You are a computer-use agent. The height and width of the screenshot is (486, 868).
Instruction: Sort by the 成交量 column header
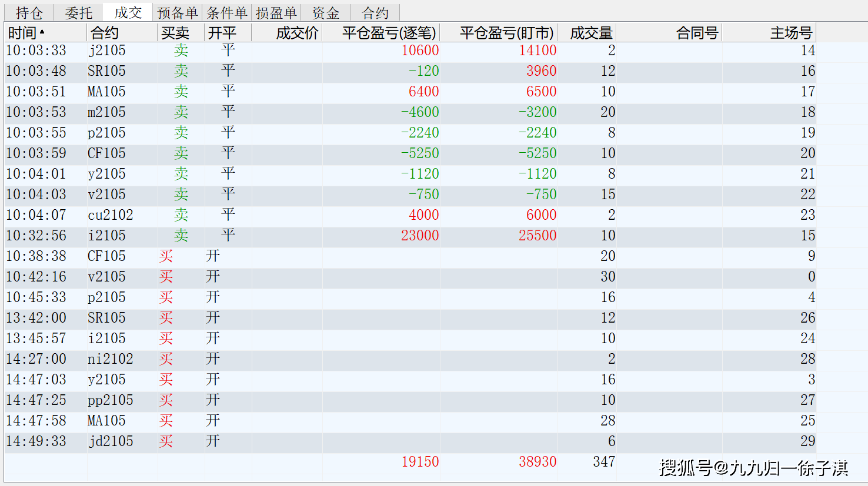pyautogui.click(x=587, y=33)
